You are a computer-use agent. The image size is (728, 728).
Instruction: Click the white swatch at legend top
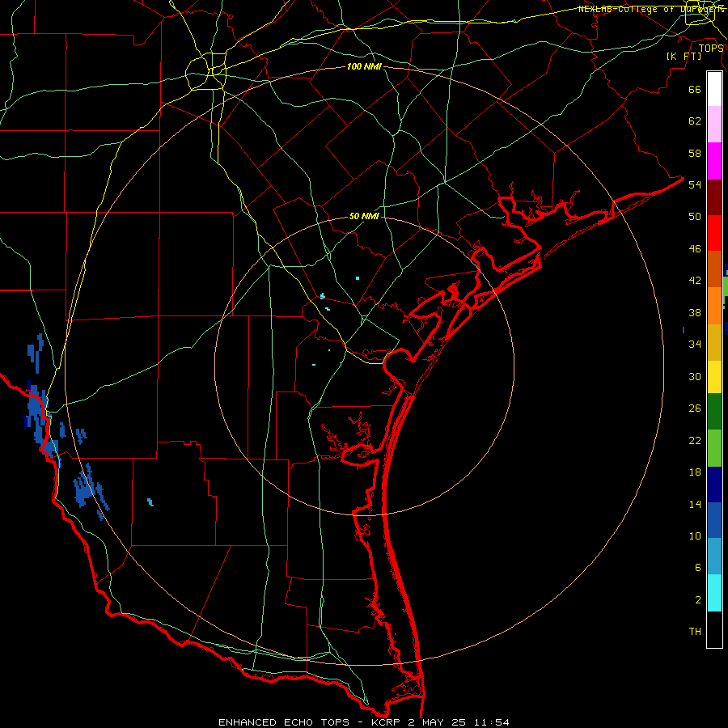[714, 89]
